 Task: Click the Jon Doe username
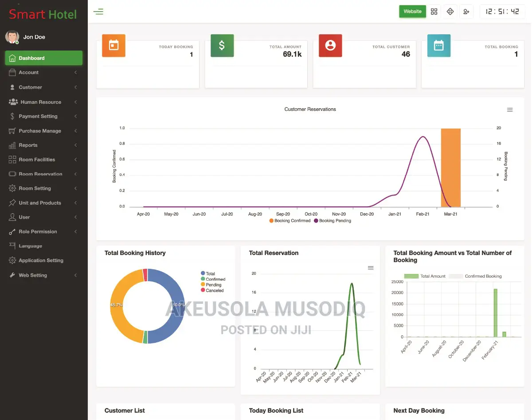tap(34, 37)
